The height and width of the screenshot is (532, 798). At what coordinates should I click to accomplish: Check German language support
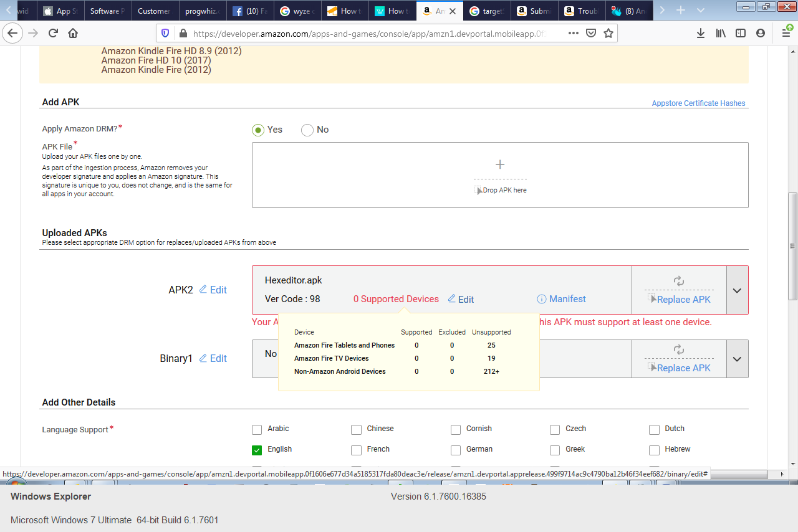click(456, 450)
